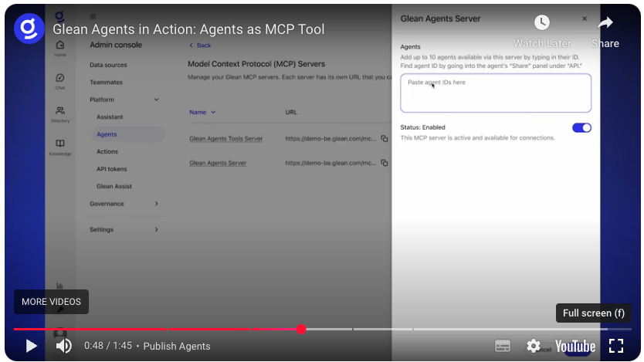Click the MORE VIDEOS button
The width and height of the screenshot is (644, 362).
click(51, 302)
